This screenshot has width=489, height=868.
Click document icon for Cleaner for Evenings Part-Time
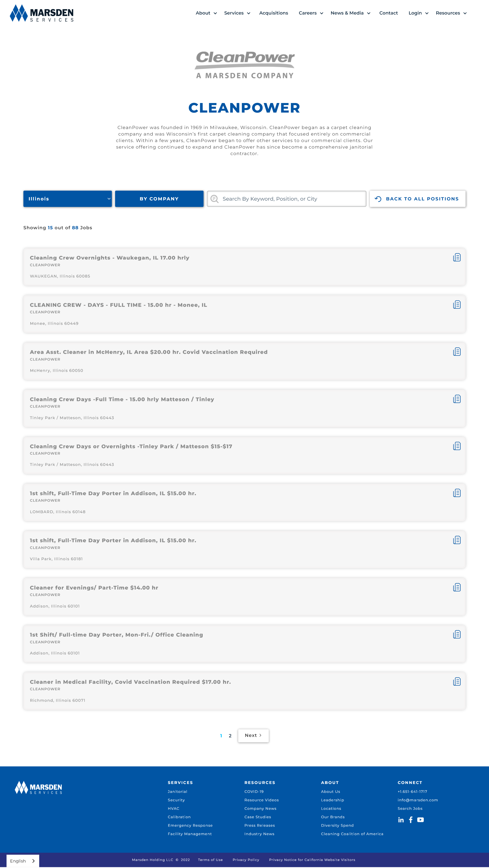coord(457,587)
